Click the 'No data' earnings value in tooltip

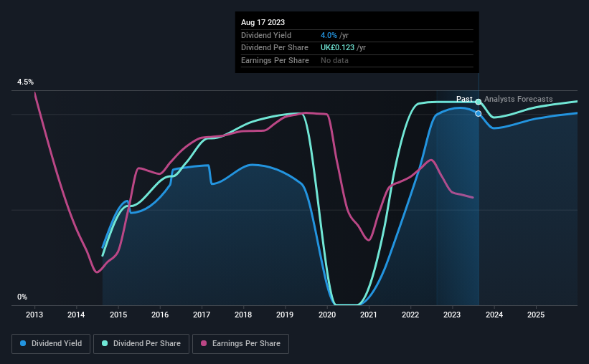click(334, 60)
